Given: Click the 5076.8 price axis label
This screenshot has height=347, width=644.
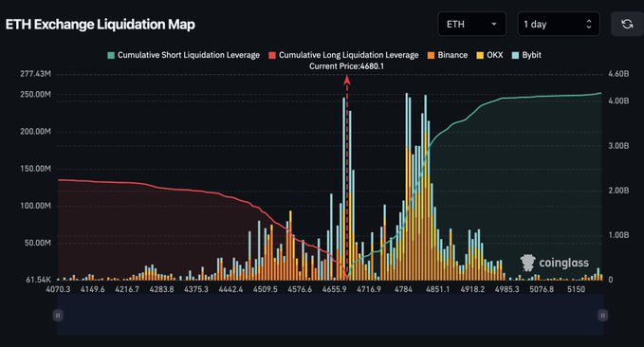Looking at the screenshot, I should pos(542,289).
